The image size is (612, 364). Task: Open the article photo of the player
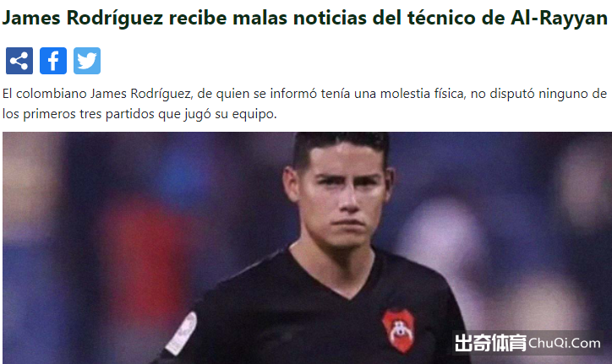click(307, 248)
